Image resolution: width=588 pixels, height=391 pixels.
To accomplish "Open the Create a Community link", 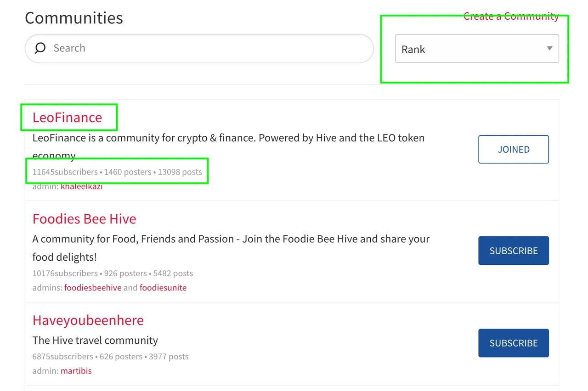I will coord(511,16).
